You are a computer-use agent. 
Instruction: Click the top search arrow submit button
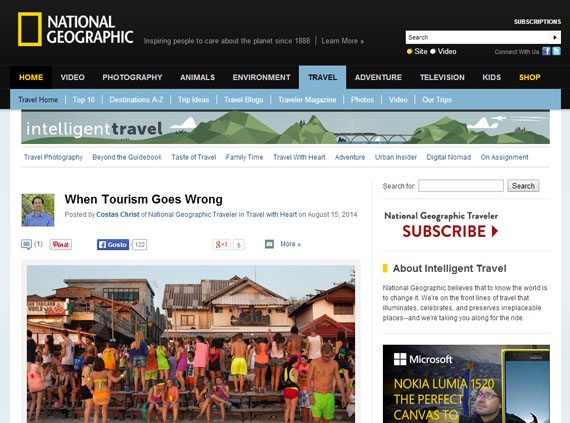[555, 37]
